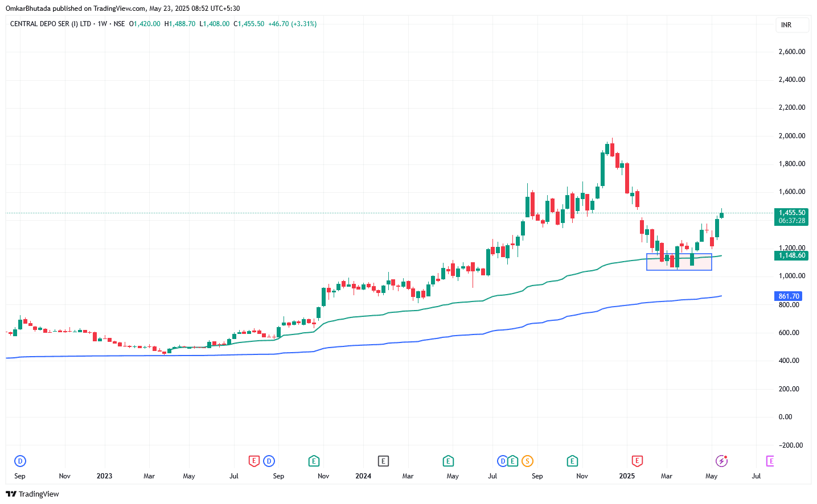This screenshot has width=817, height=504.
Task: Click the TradingView.com text in the publish line
Action: tap(120, 9)
